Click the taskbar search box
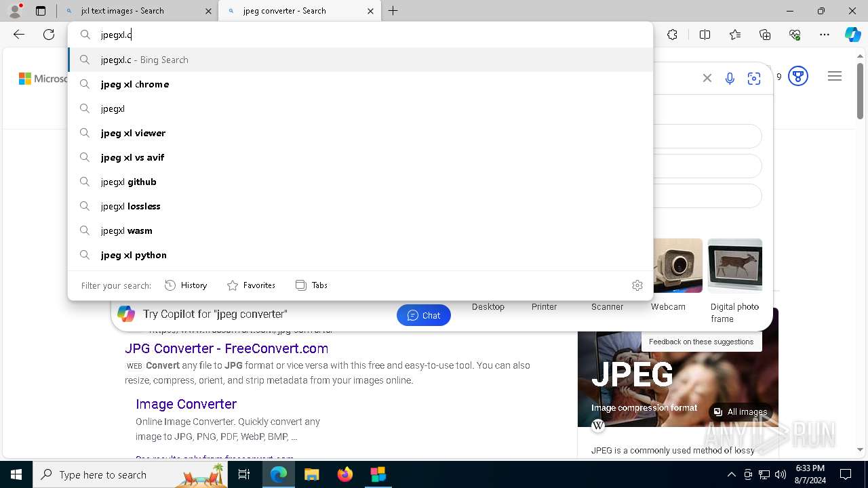868x488 pixels. click(129, 474)
